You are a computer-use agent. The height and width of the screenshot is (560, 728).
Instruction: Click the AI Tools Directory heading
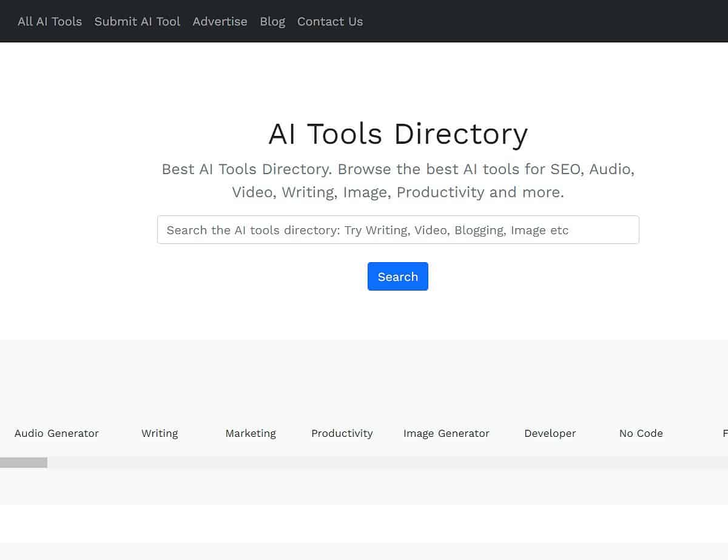(x=397, y=133)
